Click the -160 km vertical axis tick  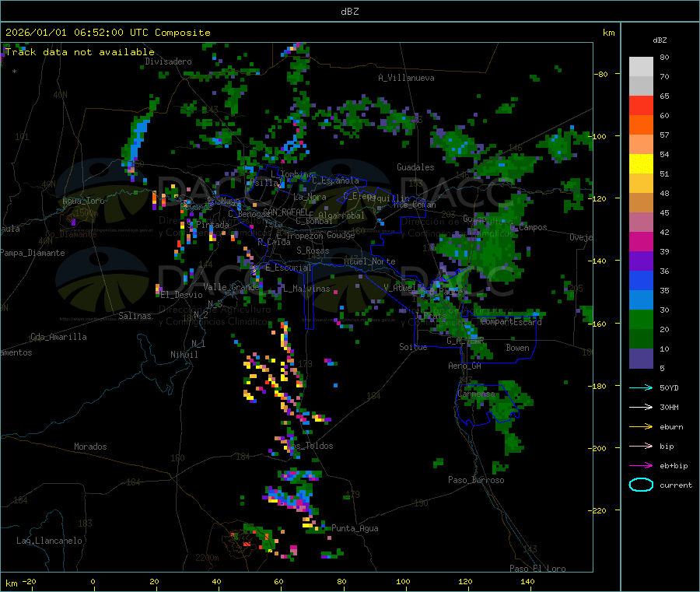pos(599,324)
